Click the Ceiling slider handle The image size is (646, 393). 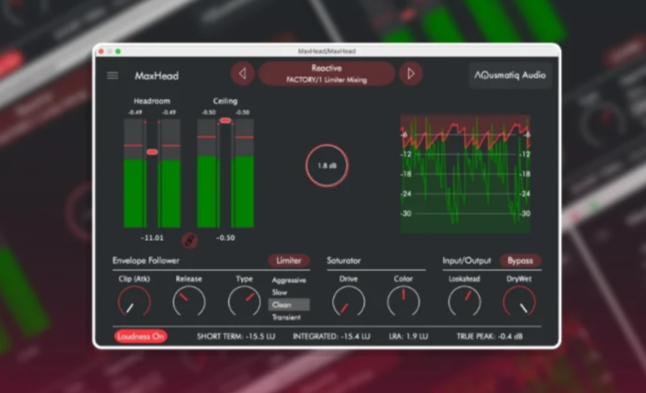click(x=225, y=120)
